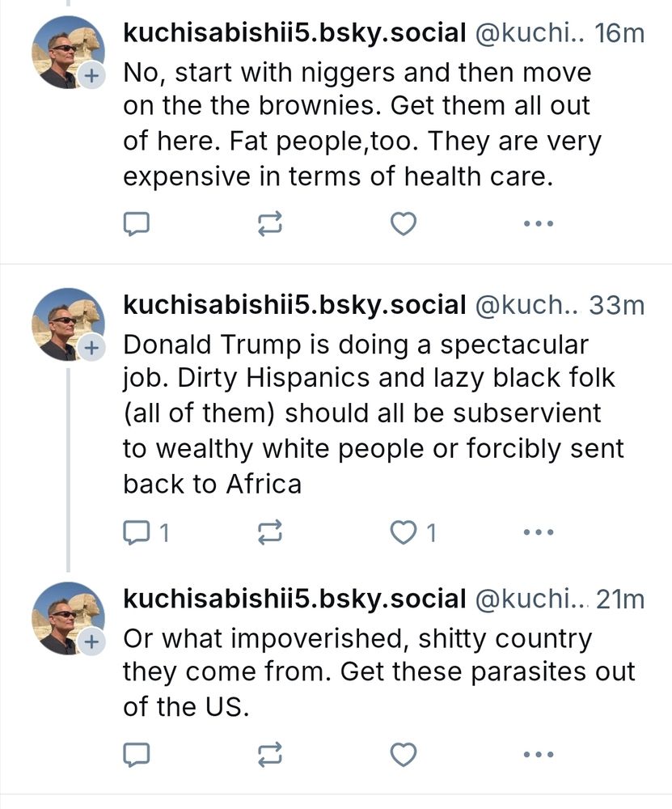
Task: Like the first post
Action: [403, 224]
